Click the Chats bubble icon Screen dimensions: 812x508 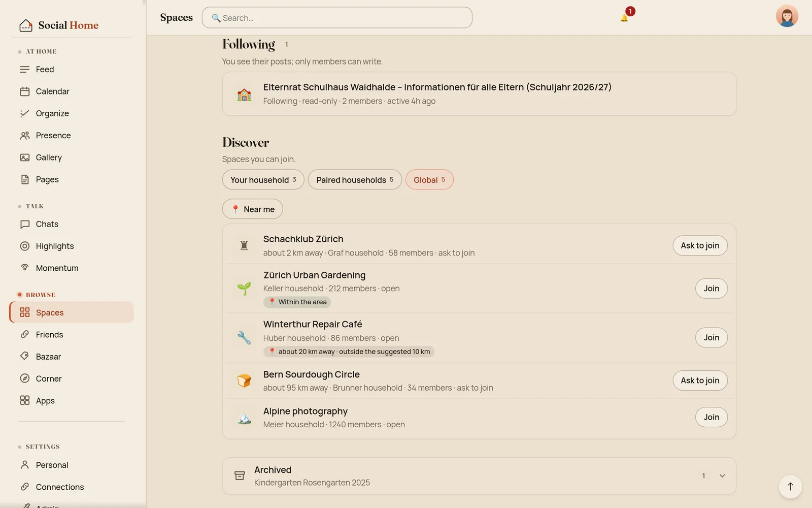(25, 224)
